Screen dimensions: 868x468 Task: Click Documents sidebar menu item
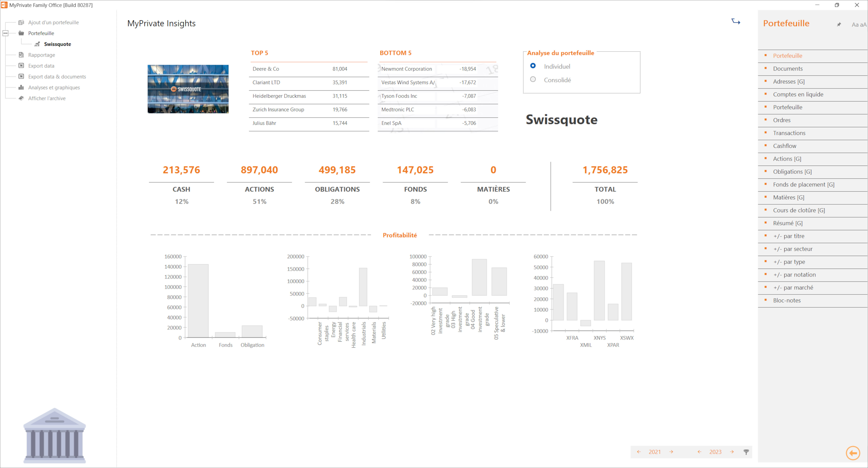click(787, 68)
